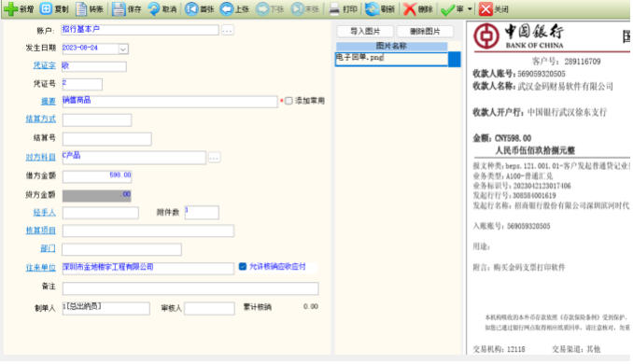Viewport: 633px width, 364px height.
Task: Print the voucher with the 打印 icon
Action: [334, 9]
